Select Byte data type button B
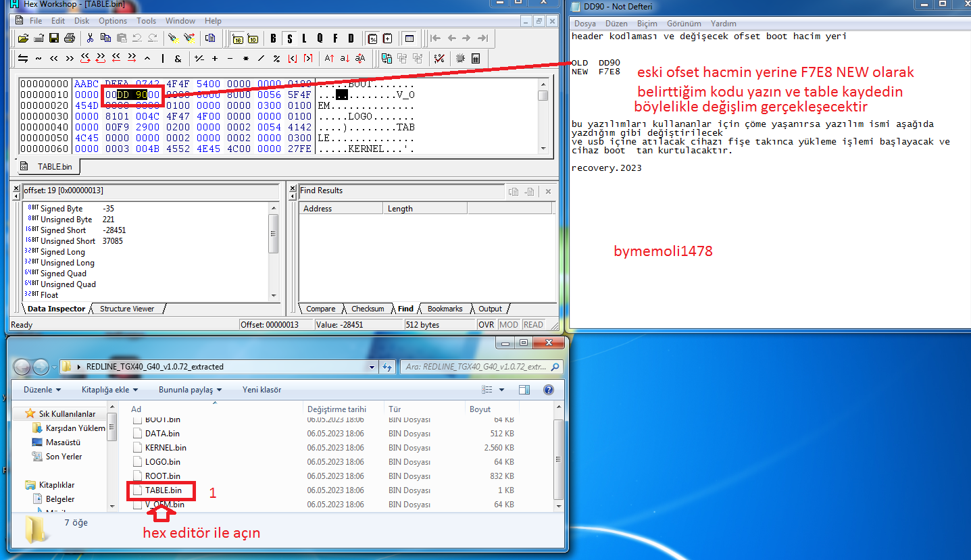The width and height of the screenshot is (971, 560). tap(274, 38)
